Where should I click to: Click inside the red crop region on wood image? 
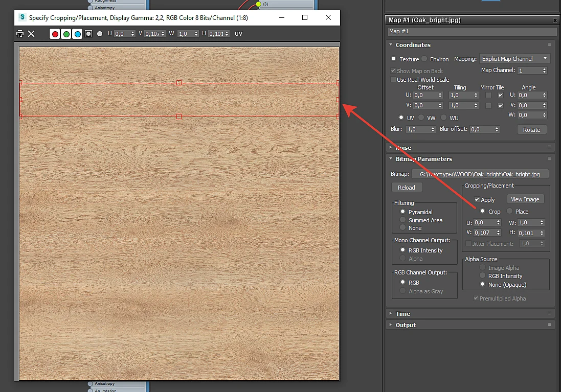[x=179, y=100]
